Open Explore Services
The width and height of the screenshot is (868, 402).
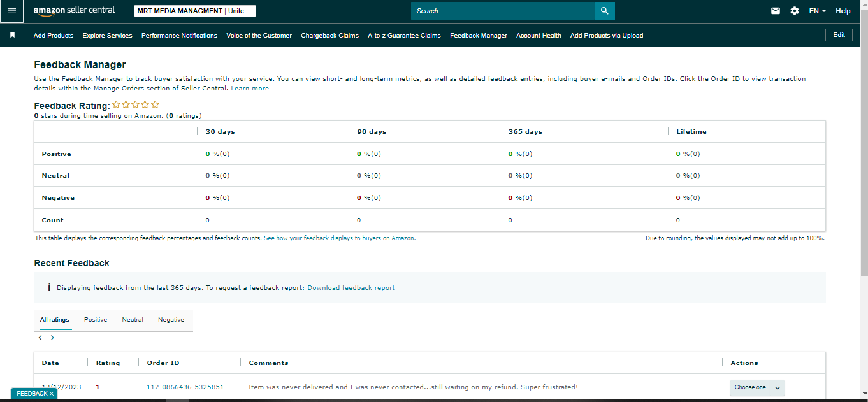(x=107, y=36)
